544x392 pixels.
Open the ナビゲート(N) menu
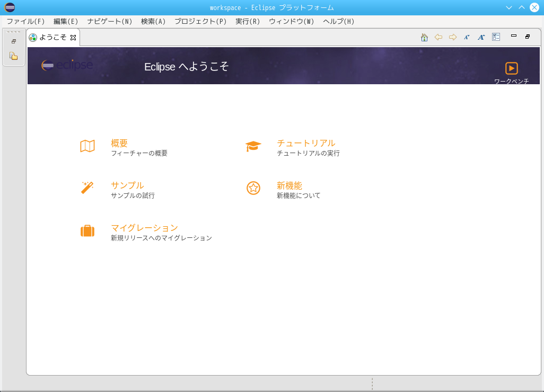(x=110, y=22)
